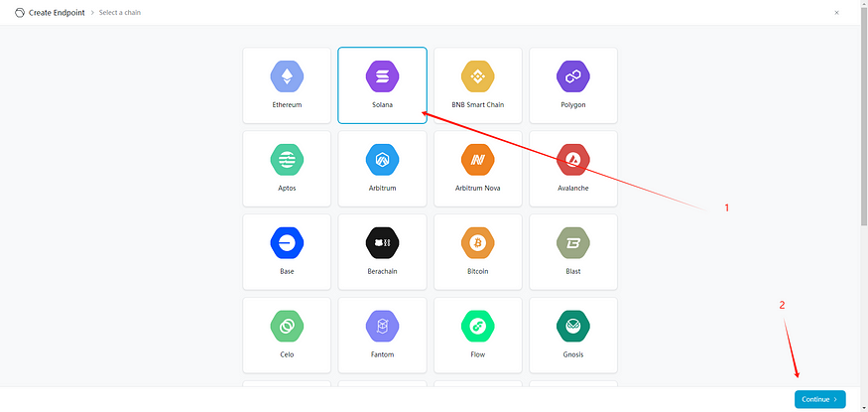Choose the Celo chain icon
Screen dimensions: 868x412
(287, 327)
